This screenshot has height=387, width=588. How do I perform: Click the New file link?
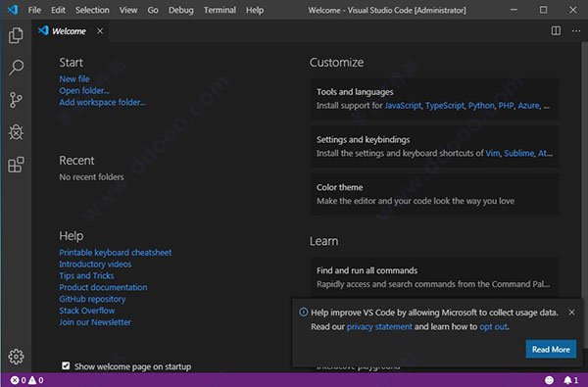click(74, 79)
